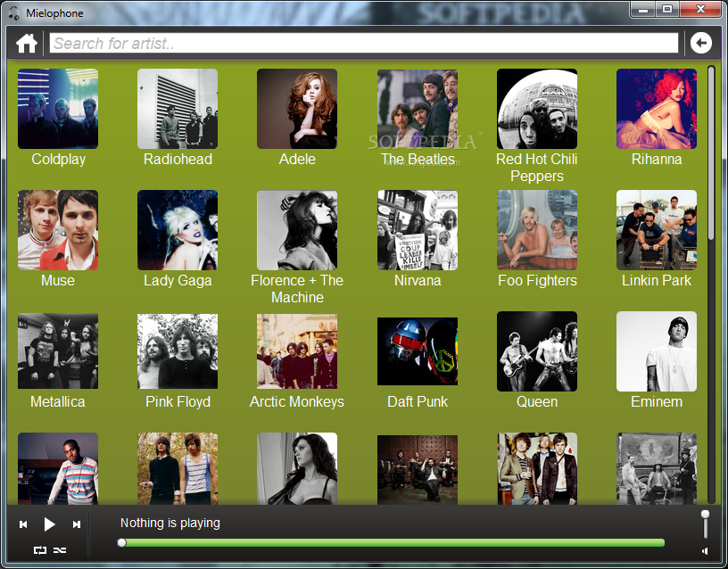Image resolution: width=728 pixels, height=569 pixels.
Task: Select the Nirvana artist photo
Action: [x=418, y=230]
